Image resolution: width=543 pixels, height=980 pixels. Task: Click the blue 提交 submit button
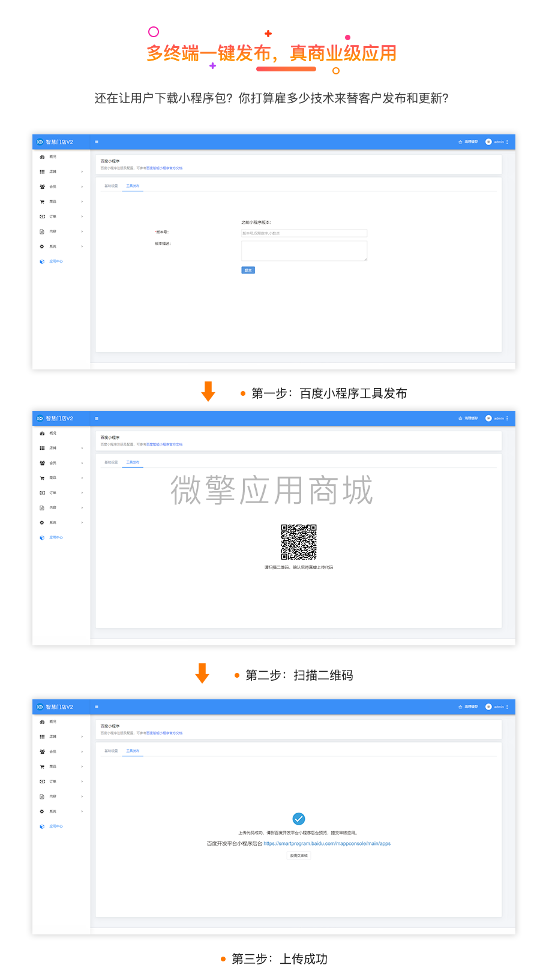point(248,270)
